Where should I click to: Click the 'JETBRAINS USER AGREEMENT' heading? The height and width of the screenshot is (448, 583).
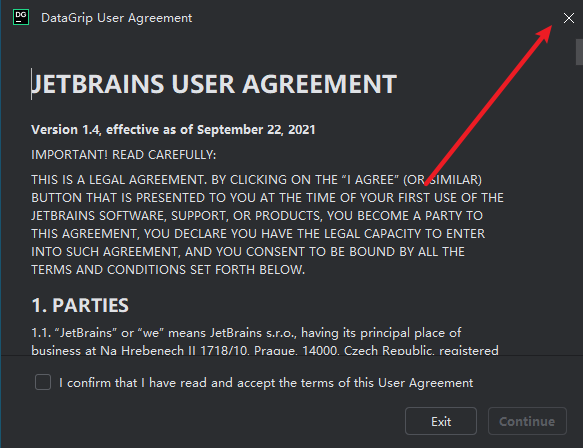214,84
